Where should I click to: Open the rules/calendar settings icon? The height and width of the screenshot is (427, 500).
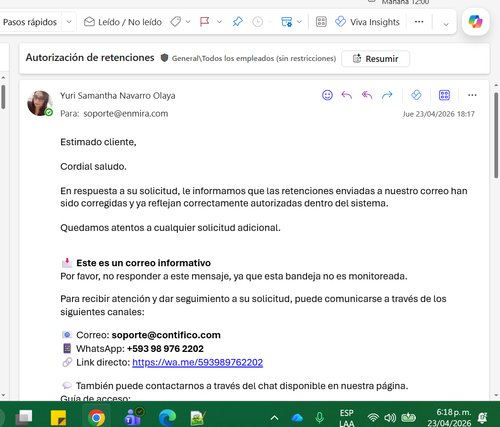(x=286, y=22)
